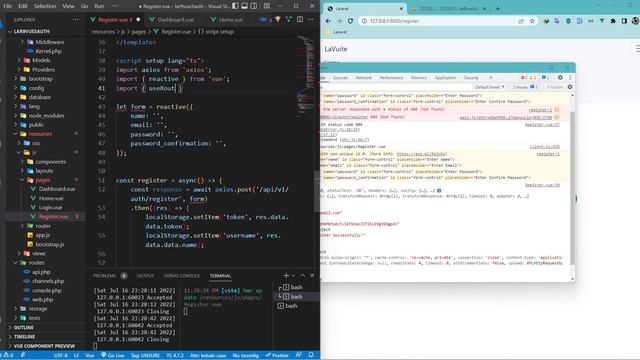Click the Vue language mode in status bar

pos(90,356)
